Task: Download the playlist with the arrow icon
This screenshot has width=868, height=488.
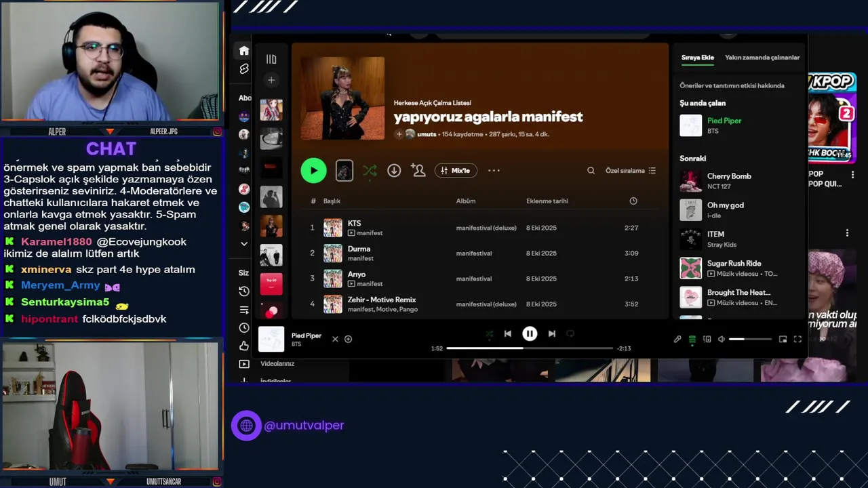Action: pos(394,171)
